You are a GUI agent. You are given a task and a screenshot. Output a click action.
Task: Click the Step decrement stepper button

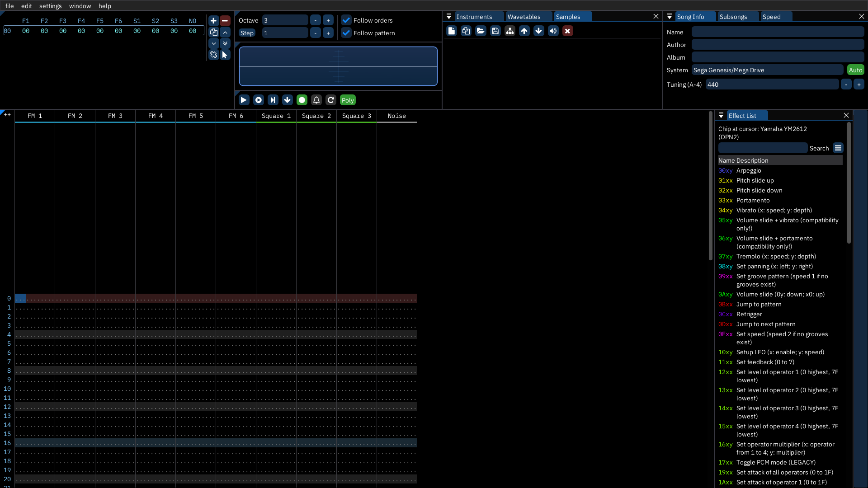pos(315,33)
